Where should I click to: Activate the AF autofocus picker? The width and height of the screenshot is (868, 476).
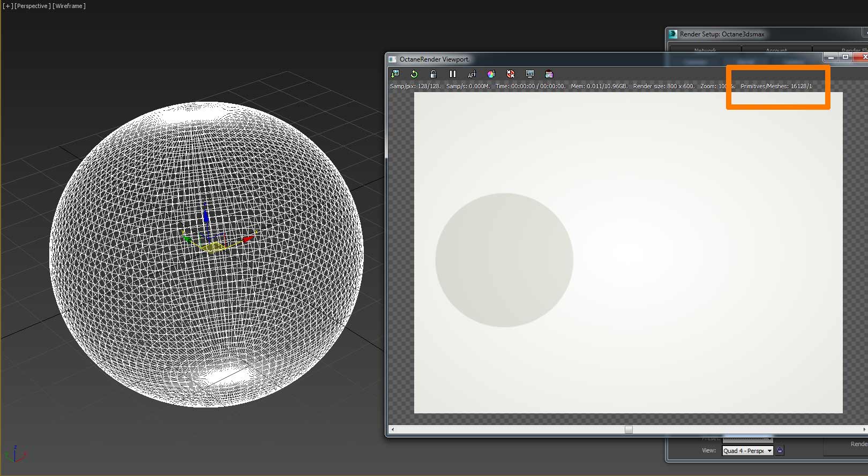point(472,74)
